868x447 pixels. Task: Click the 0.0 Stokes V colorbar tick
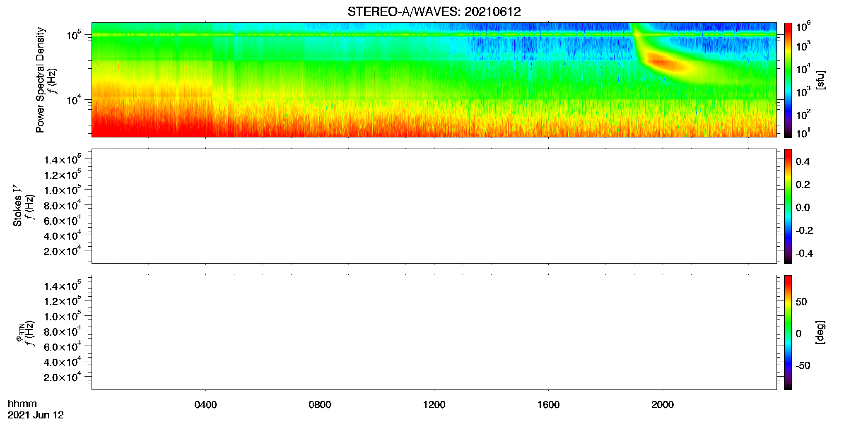pos(803,207)
